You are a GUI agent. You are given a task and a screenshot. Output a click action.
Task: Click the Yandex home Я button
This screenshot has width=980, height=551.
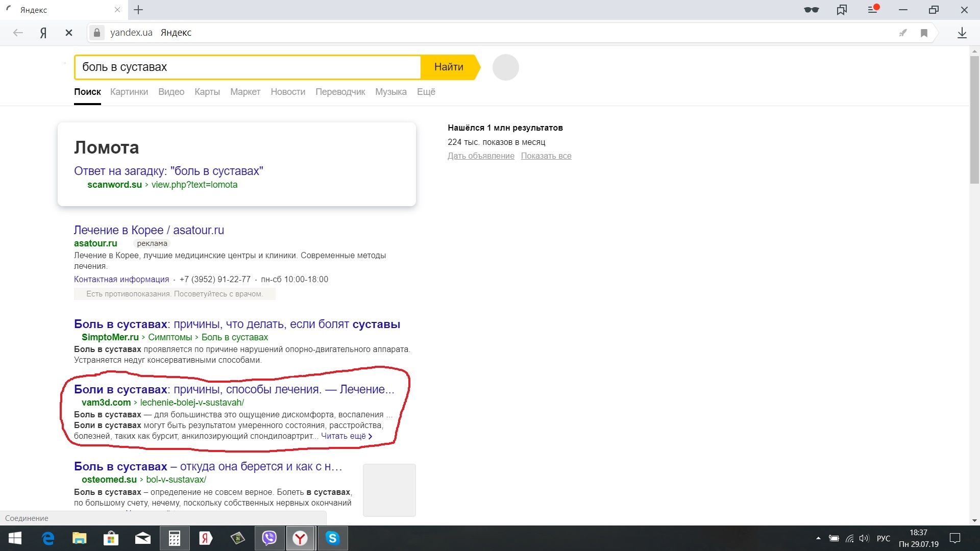43,33
